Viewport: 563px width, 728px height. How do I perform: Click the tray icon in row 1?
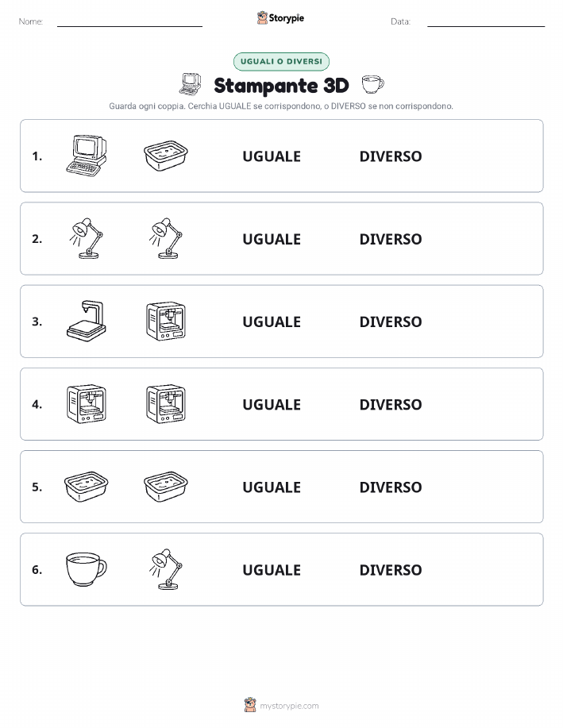click(x=166, y=156)
